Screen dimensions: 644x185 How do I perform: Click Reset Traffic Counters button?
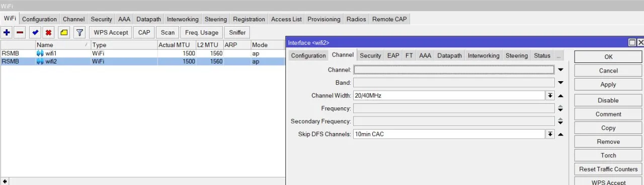(608, 169)
